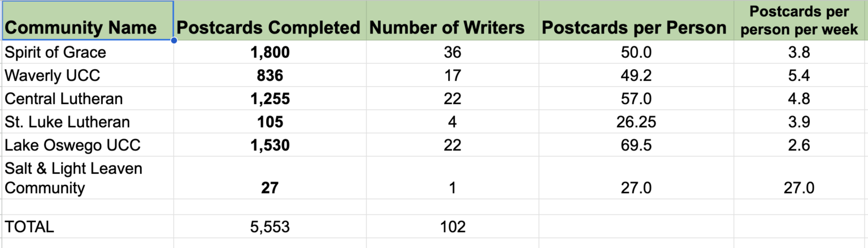Click the Postcards Completed column header
The image size is (868, 248).
(x=270, y=20)
